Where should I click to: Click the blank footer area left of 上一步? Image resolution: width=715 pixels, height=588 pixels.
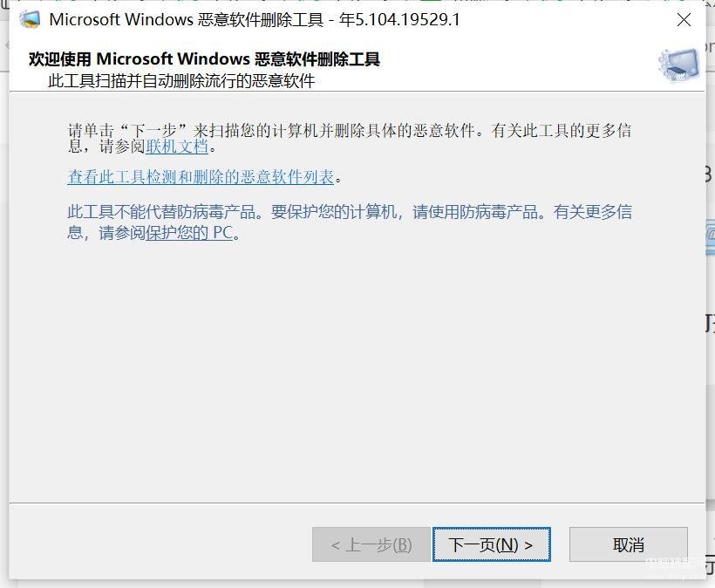(x=160, y=544)
